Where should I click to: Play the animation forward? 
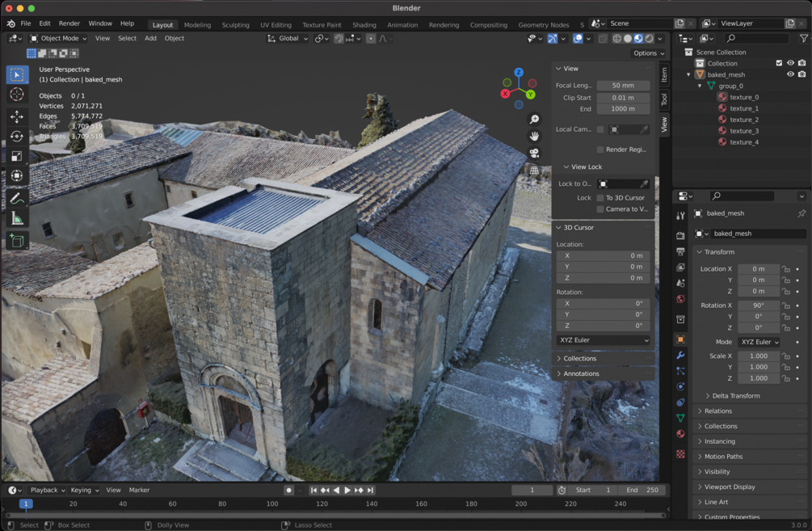tap(347, 490)
